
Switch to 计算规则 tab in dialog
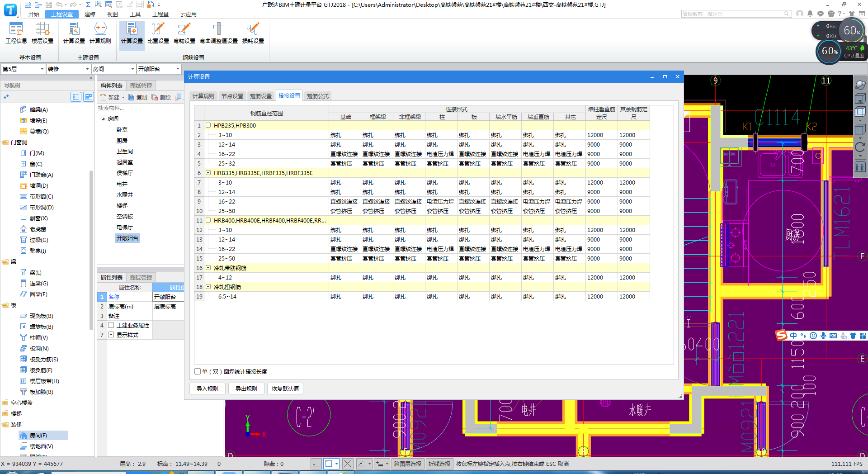(203, 96)
